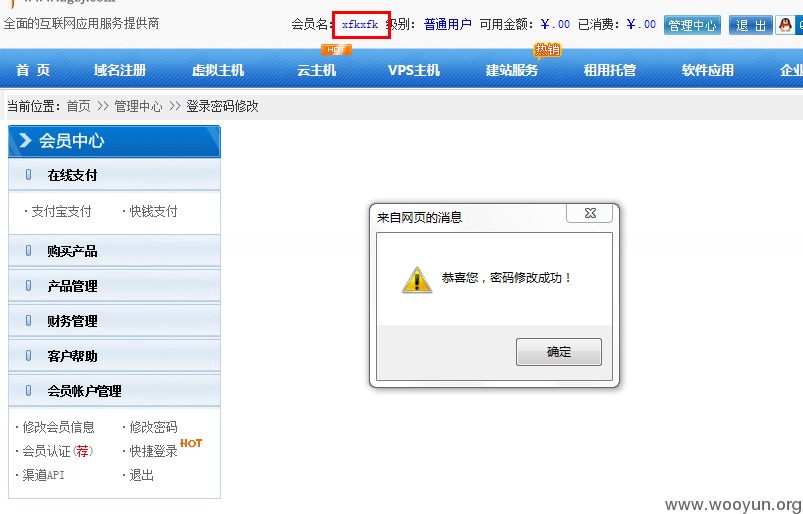Open 虚拟主机 navigation item
Viewport: 803px width, 514px height.
tap(218, 70)
